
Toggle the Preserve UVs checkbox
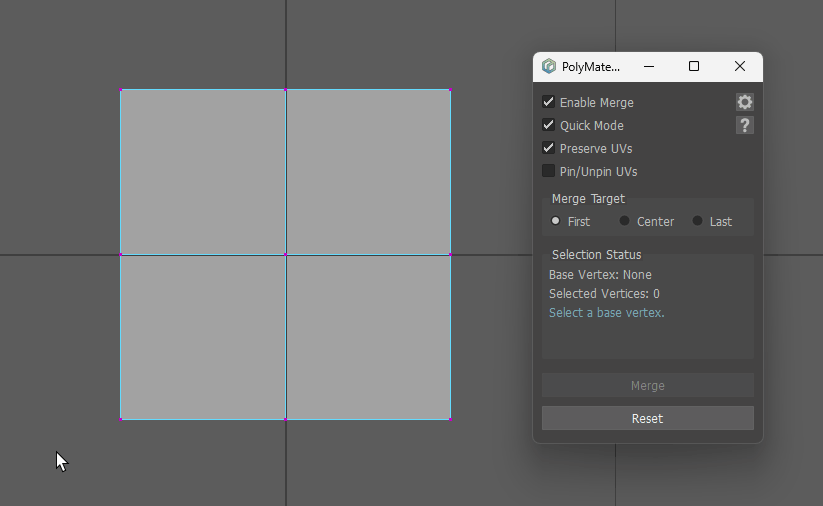pyautogui.click(x=549, y=148)
